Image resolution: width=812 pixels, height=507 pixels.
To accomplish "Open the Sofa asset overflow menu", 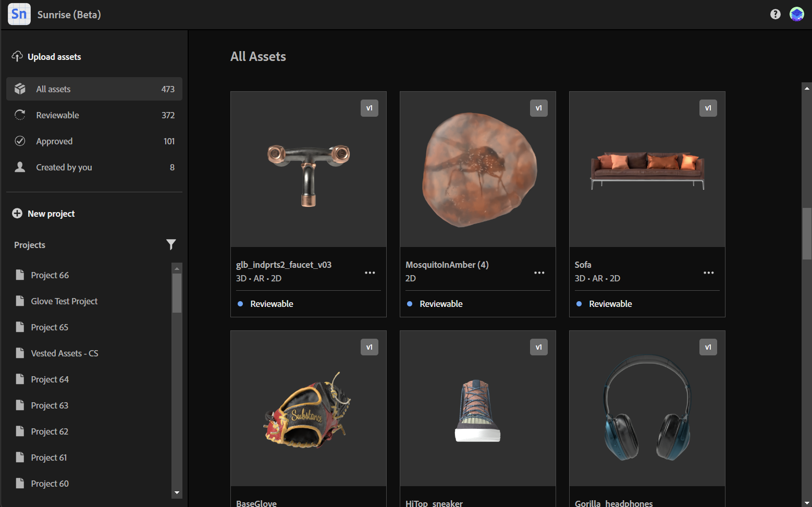I will click(709, 273).
